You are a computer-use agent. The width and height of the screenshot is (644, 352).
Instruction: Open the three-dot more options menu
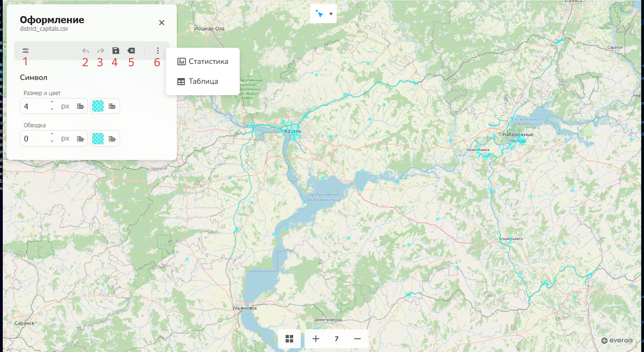(x=158, y=51)
